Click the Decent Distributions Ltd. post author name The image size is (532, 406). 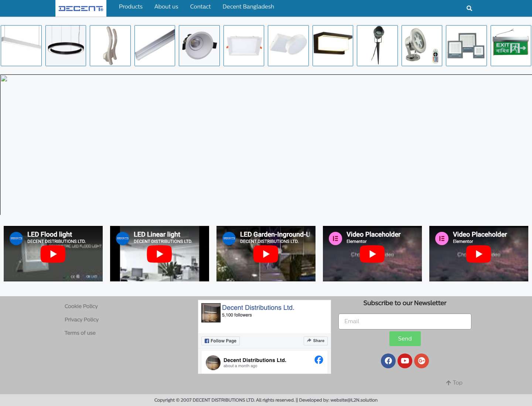pyautogui.click(x=255, y=360)
